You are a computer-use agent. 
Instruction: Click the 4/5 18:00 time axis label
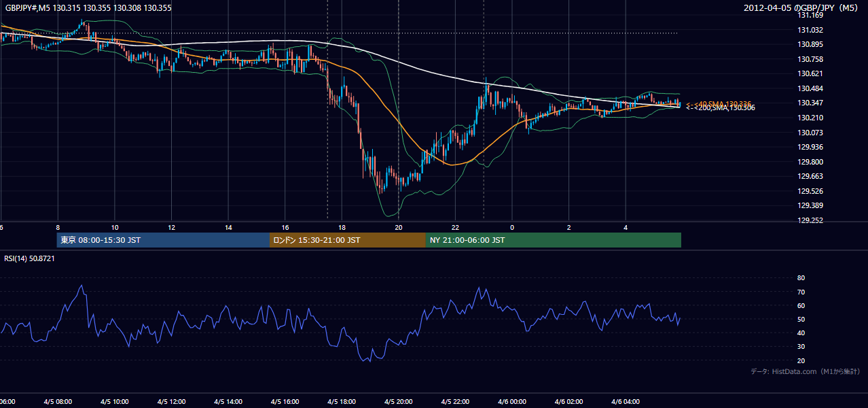point(342,402)
